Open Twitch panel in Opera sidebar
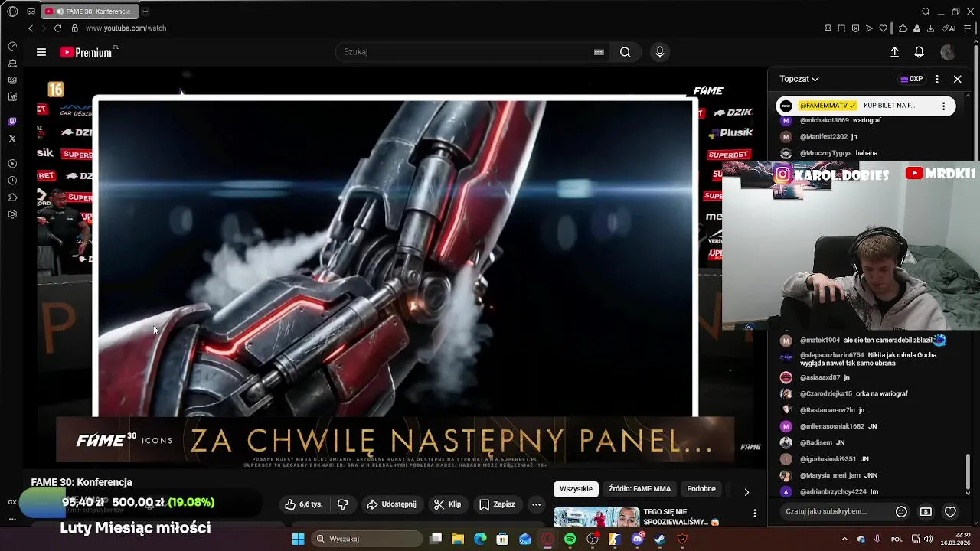 pyautogui.click(x=12, y=122)
